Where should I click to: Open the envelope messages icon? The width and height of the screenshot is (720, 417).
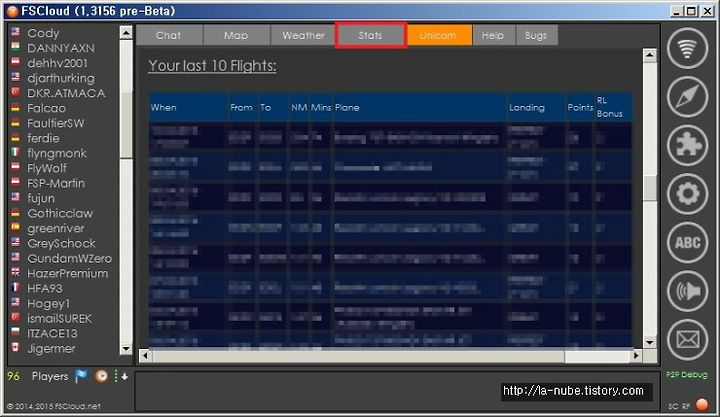(687, 340)
